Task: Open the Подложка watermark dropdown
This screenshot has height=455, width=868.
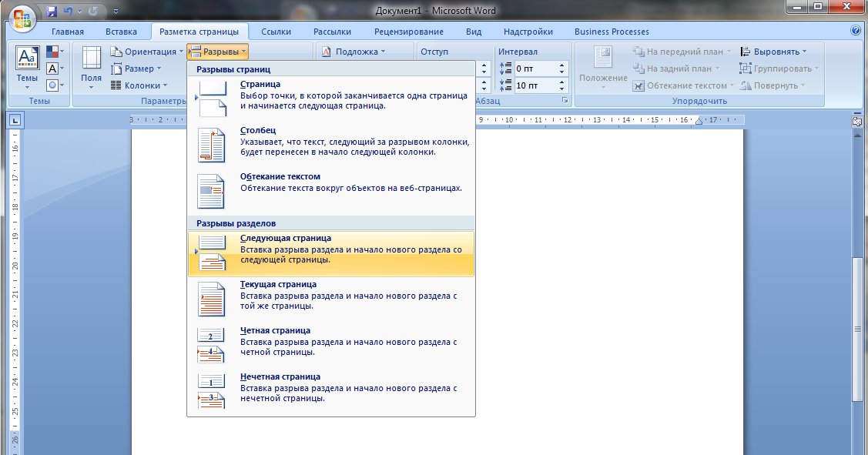Action: pyautogui.click(x=354, y=52)
